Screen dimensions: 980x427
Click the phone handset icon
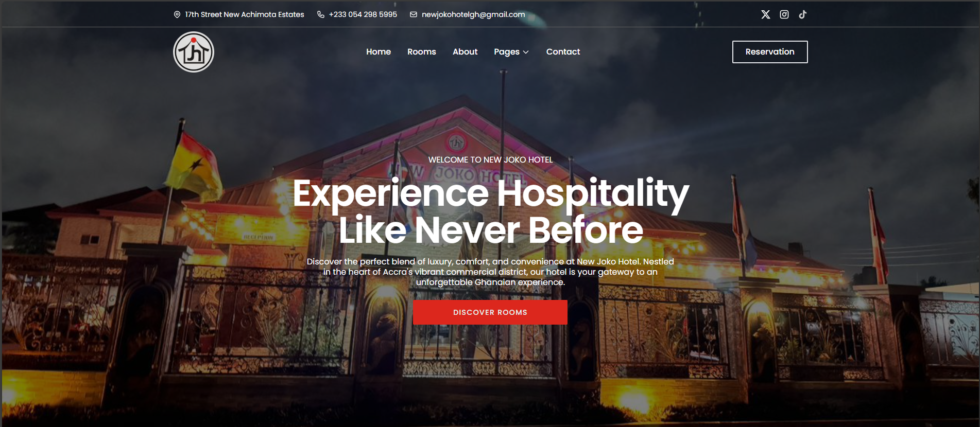(x=321, y=14)
